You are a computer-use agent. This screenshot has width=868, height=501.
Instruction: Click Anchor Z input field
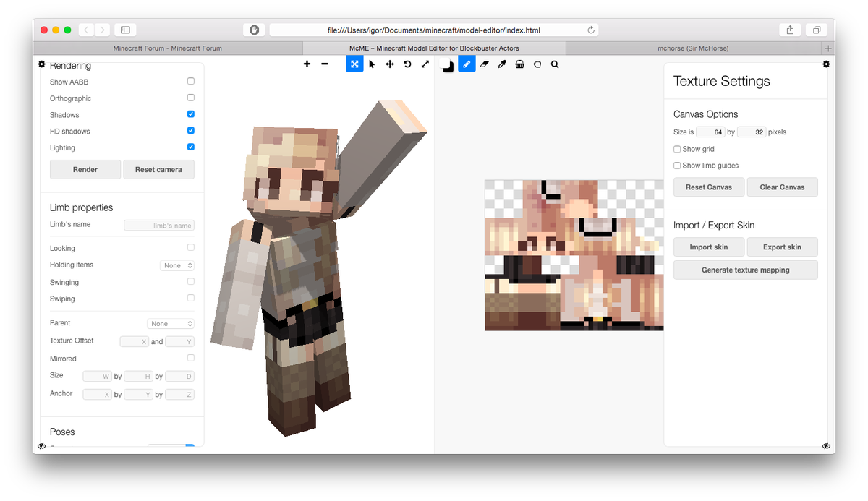coord(180,395)
